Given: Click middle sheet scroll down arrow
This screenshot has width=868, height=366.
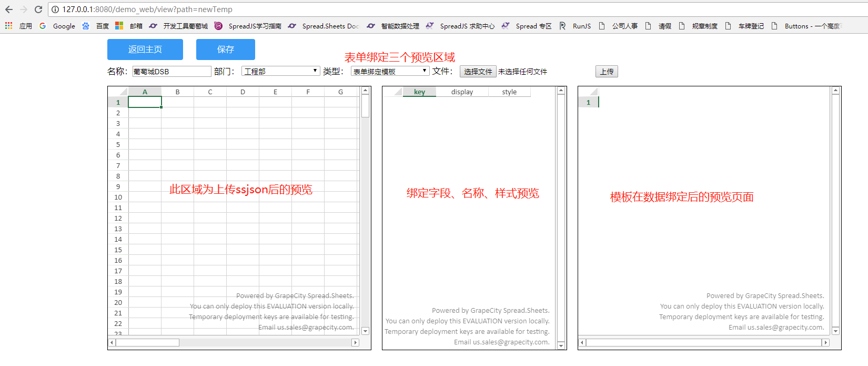Looking at the screenshot, I should click(561, 345).
